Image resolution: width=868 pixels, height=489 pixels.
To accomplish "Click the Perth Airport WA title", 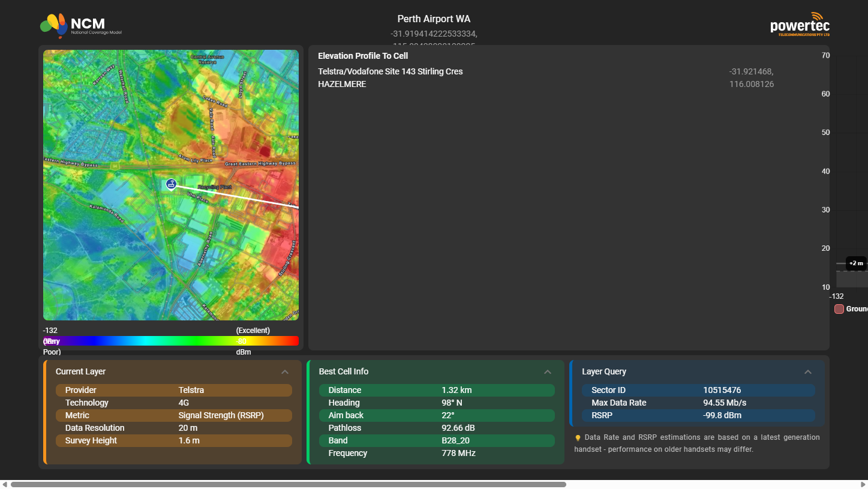I will click(434, 19).
